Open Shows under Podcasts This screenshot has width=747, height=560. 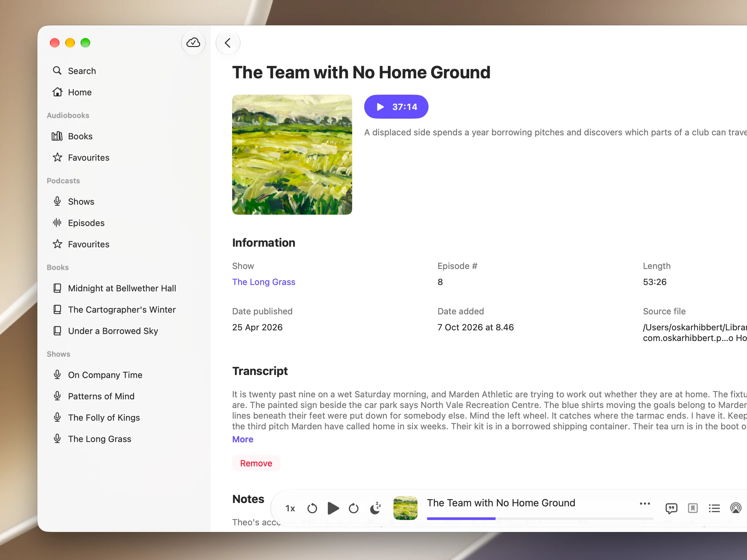coord(124,202)
